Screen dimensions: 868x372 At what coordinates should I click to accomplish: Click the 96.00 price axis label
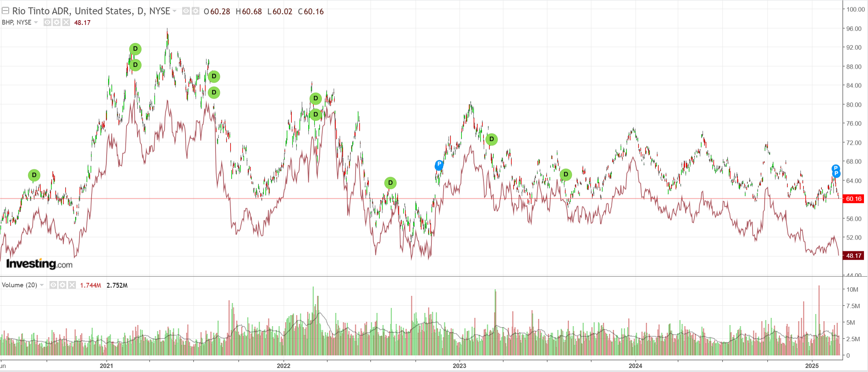coord(854,29)
